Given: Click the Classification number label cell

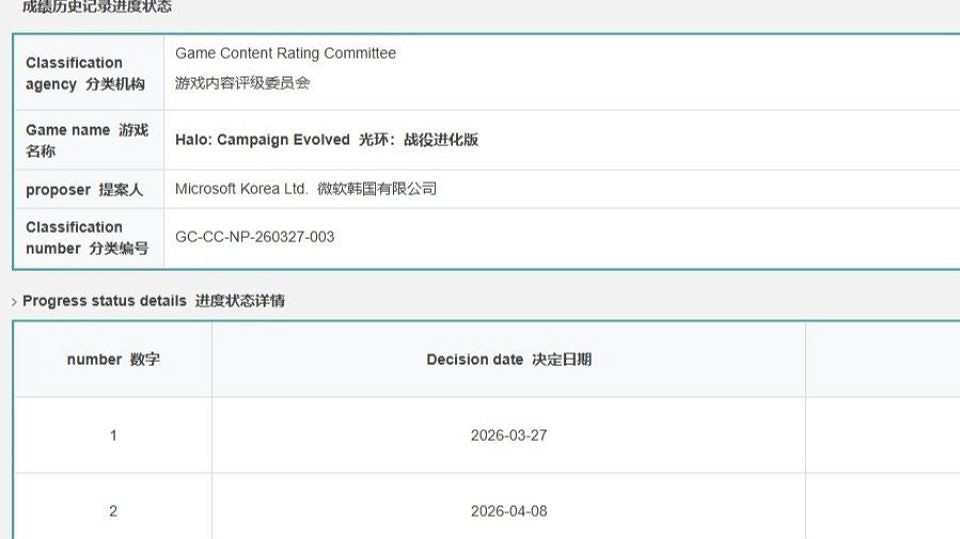Looking at the screenshot, I should (x=87, y=237).
